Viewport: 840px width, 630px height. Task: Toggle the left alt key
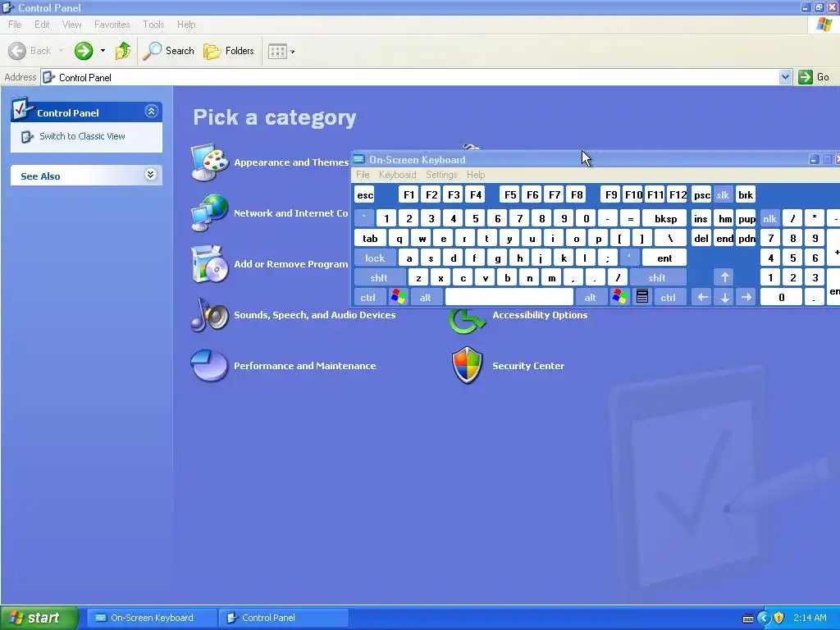click(x=426, y=297)
